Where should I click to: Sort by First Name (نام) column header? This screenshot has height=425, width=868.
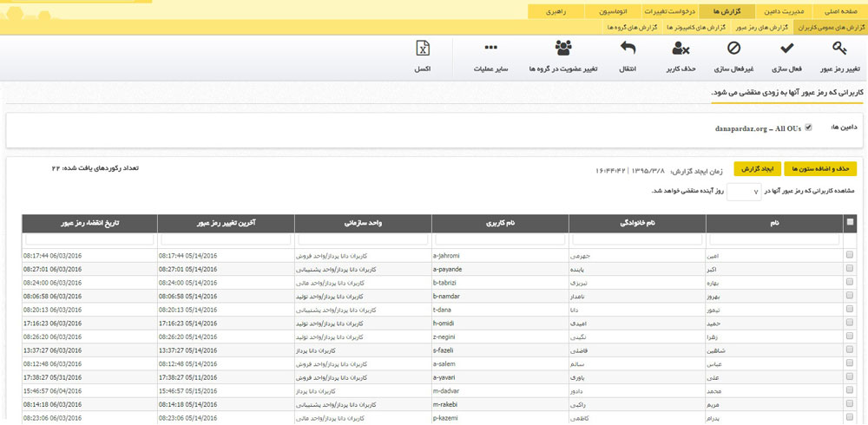click(774, 223)
